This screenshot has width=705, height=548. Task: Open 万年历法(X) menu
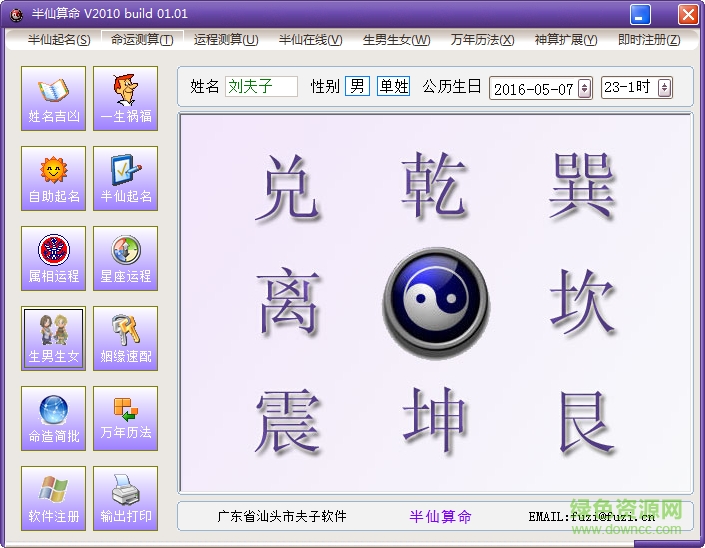pos(482,40)
